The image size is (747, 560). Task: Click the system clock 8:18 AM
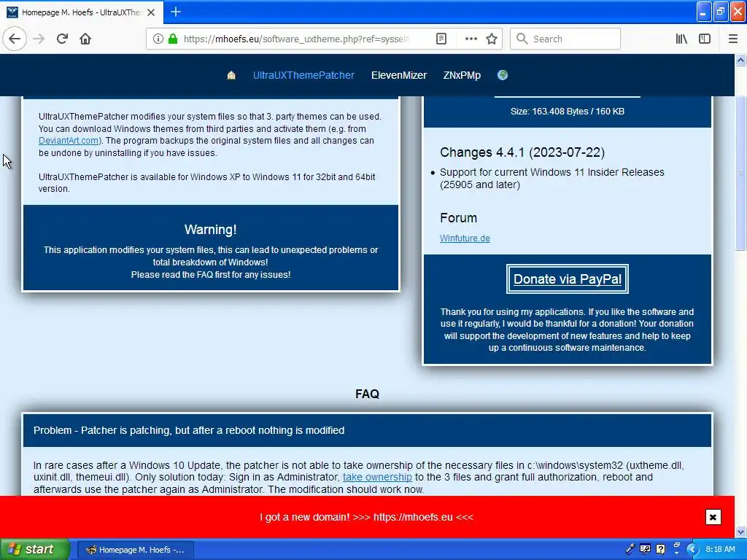[720, 549]
